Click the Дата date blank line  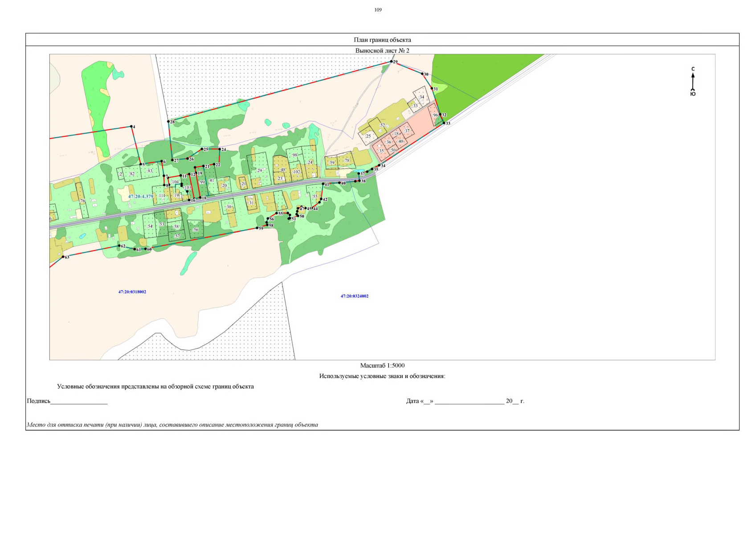click(x=469, y=401)
